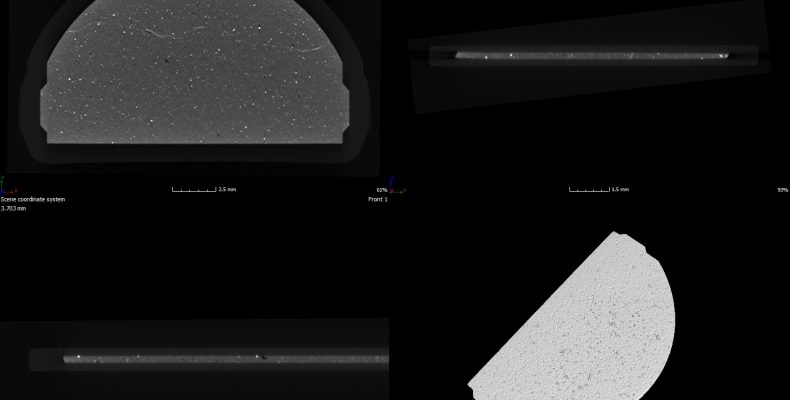Click the 1.5 mm scale bar
The width and height of the screenshot is (790, 400).
[589, 189]
